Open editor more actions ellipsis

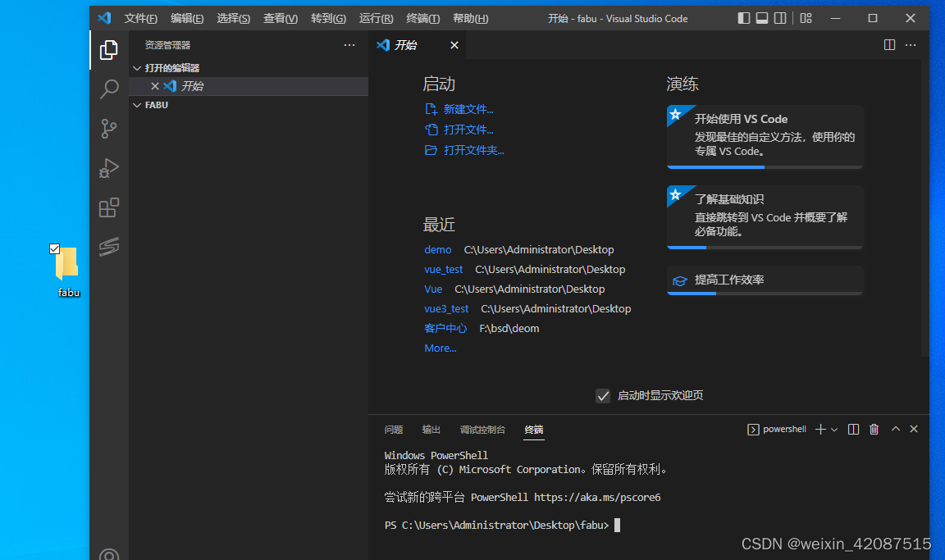911,44
